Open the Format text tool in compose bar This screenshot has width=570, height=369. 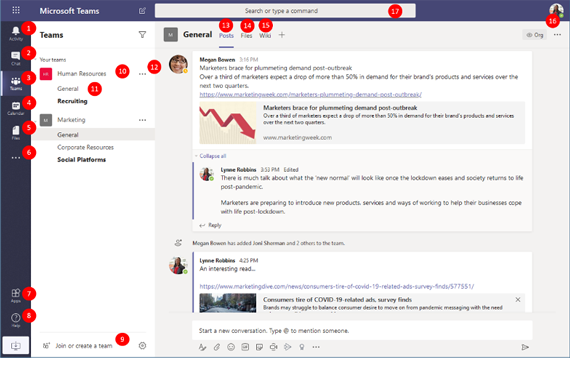pos(202,347)
